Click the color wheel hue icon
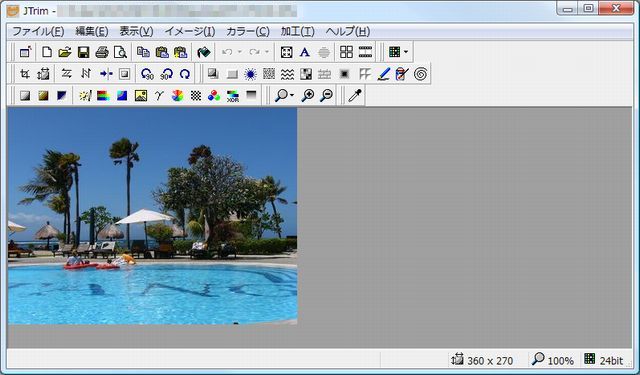 pyautogui.click(x=177, y=95)
